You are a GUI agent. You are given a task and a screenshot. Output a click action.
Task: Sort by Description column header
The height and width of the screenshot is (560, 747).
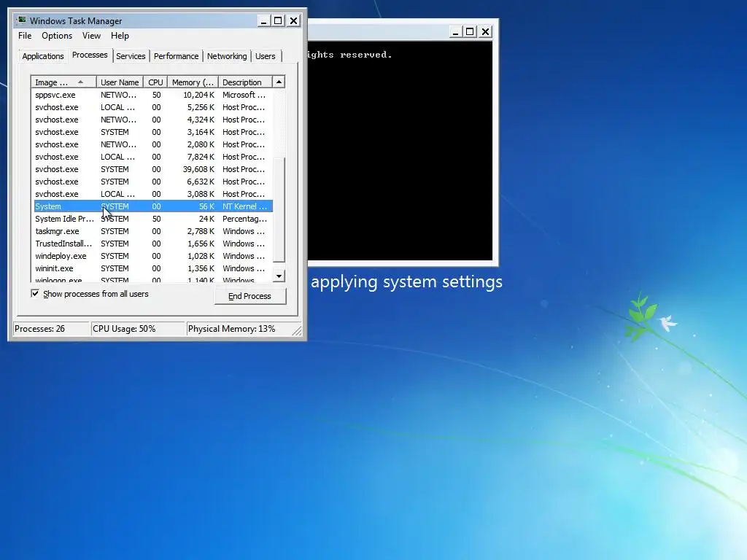click(x=245, y=82)
